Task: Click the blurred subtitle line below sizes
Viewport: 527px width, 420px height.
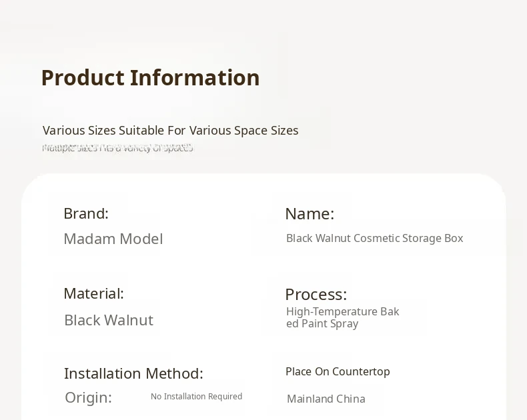Action: point(117,148)
